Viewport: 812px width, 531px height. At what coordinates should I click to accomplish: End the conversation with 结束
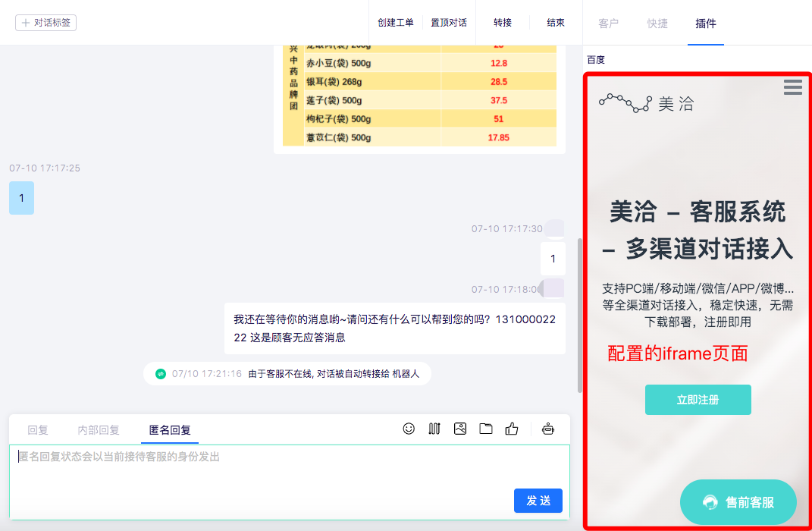coord(556,23)
